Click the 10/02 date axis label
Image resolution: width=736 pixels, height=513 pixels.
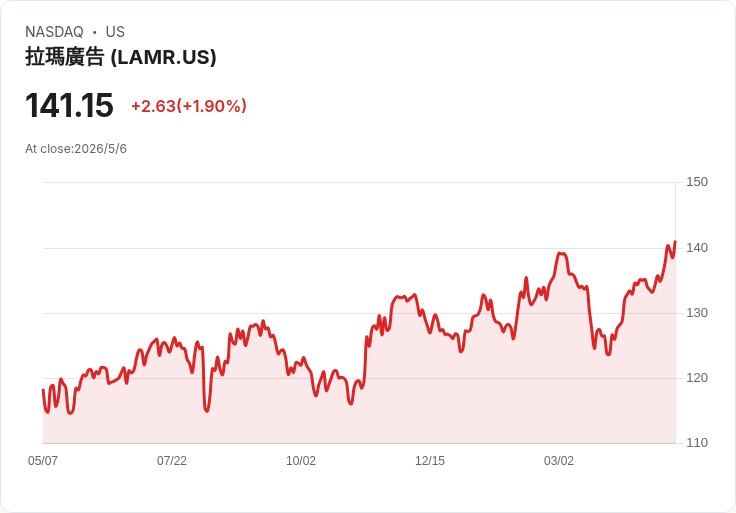301,460
